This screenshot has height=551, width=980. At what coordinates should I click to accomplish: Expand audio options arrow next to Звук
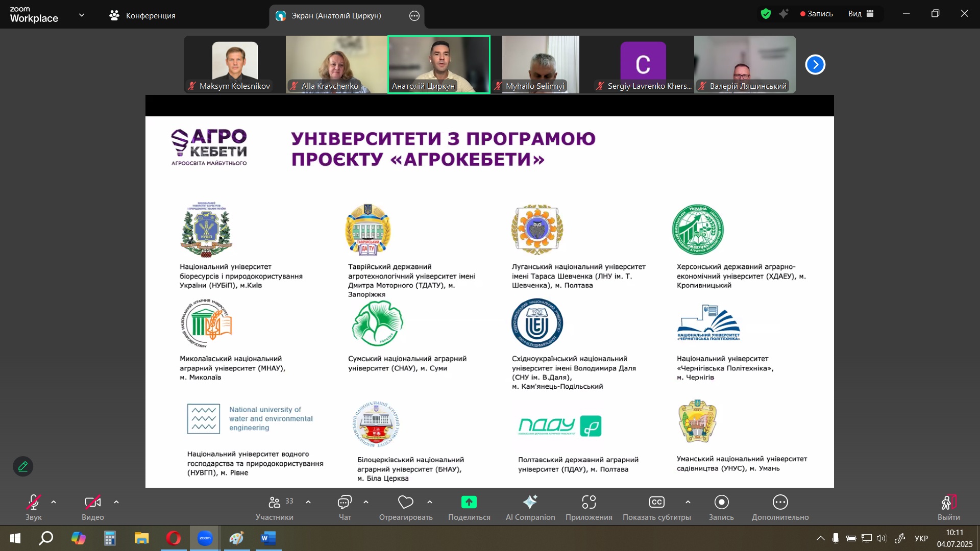click(x=54, y=503)
